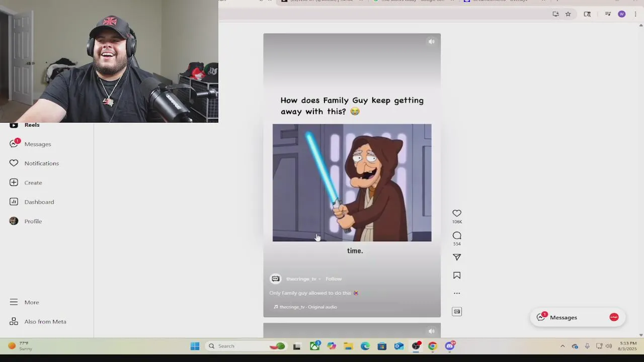Open the floating Messages button
This screenshot has height=362, width=644.
tap(577, 318)
